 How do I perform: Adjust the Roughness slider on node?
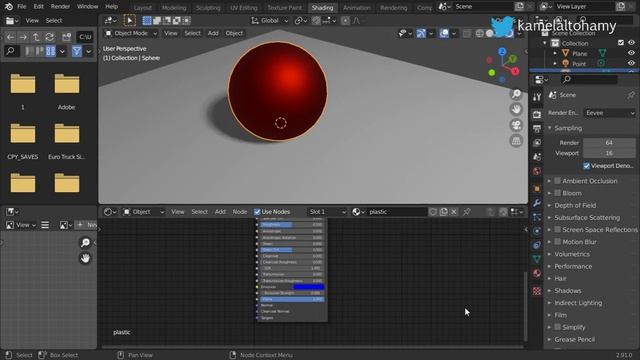click(x=291, y=225)
